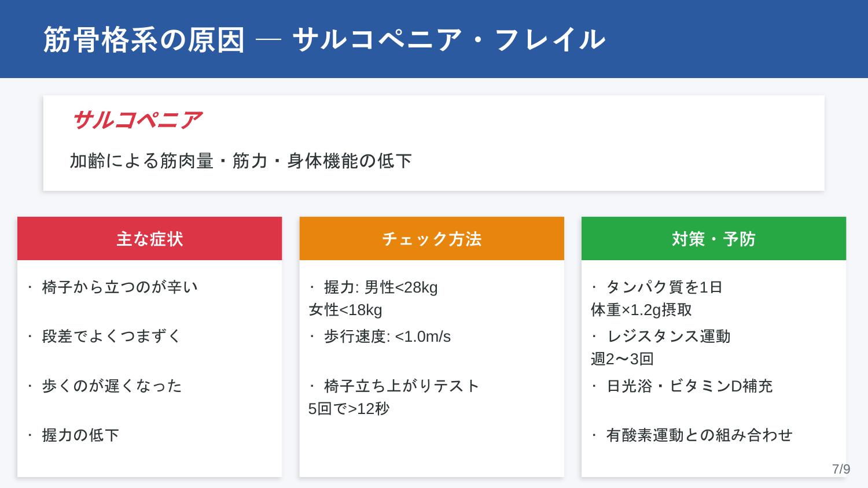Click the 週2〜3回 text line

tap(622, 359)
